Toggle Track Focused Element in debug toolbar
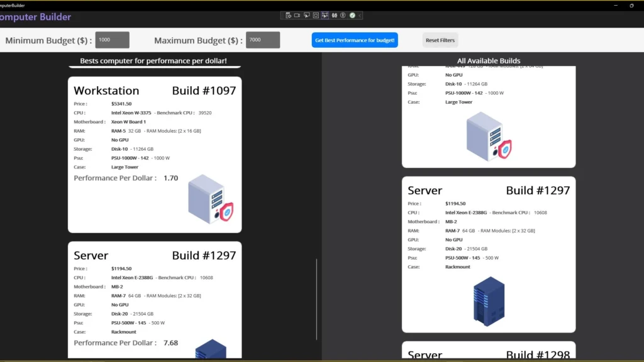The width and height of the screenshot is (644, 362). (x=325, y=15)
